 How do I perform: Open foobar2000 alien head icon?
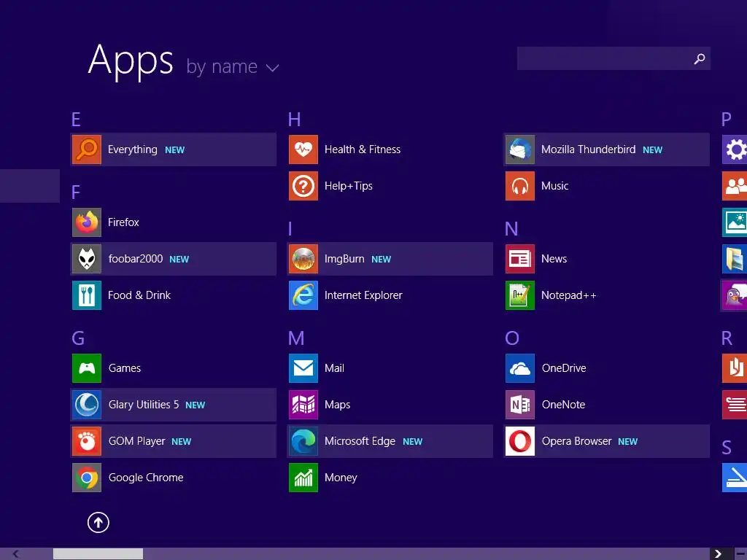click(x=87, y=259)
